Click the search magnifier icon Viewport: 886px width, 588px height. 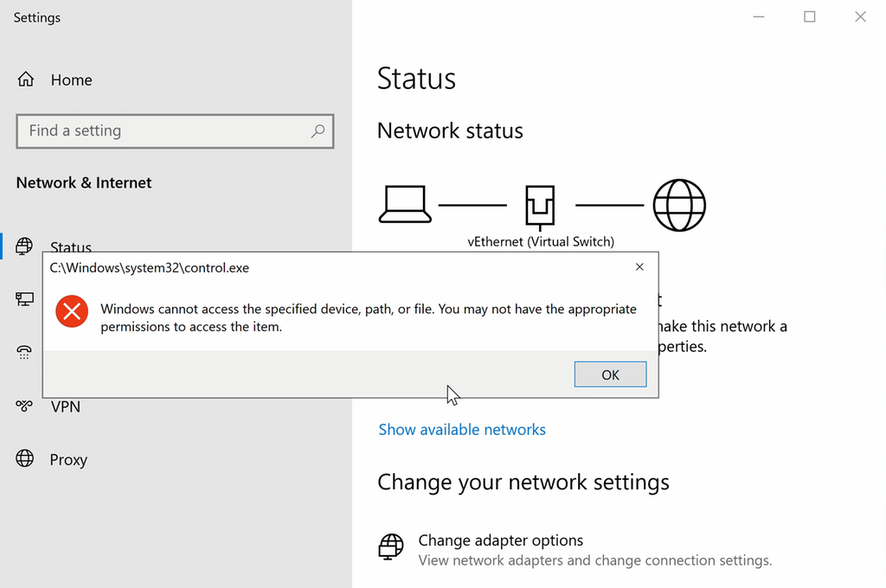[318, 131]
